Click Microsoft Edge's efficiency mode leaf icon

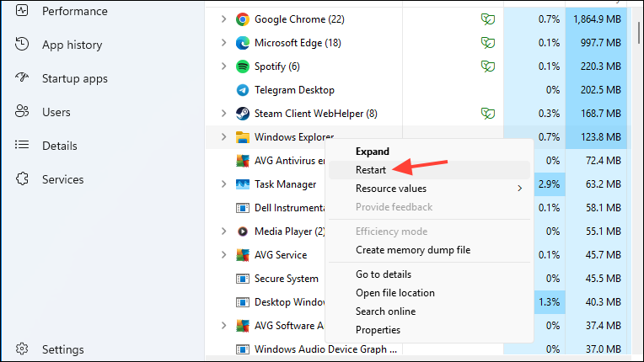pos(487,43)
